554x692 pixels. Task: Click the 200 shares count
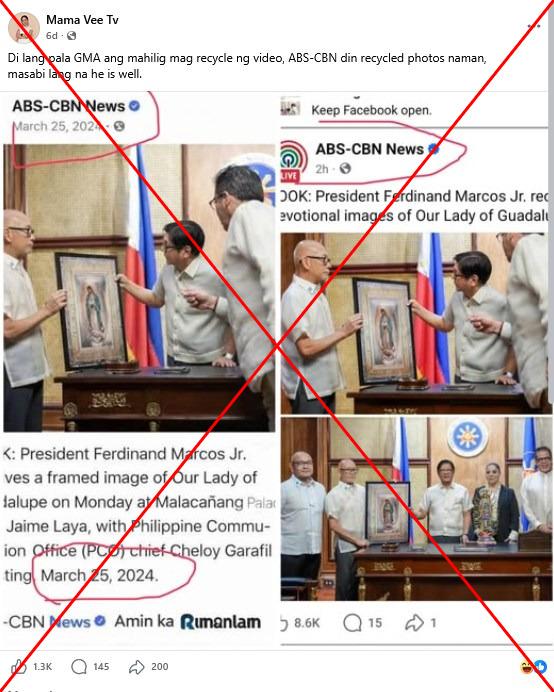pos(160,666)
